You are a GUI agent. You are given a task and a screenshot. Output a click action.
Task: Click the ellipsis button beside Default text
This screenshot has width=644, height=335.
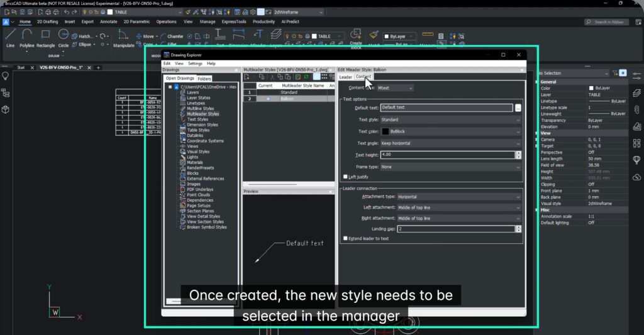click(518, 108)
